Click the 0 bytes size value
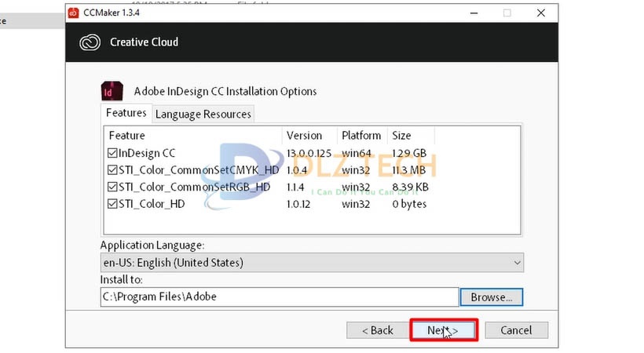The height and width of the screenshot is (353, 644). (409, 204)
